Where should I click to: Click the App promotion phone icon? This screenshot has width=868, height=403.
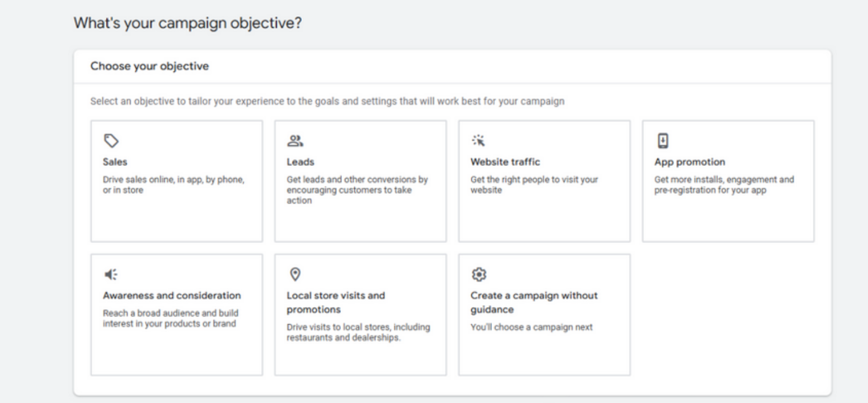pos(663,141)
